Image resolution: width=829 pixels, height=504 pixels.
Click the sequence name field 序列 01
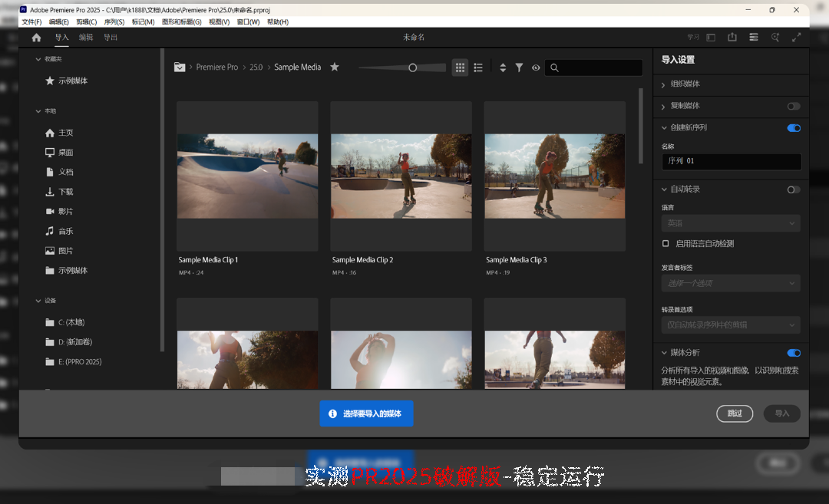[732, 161]
